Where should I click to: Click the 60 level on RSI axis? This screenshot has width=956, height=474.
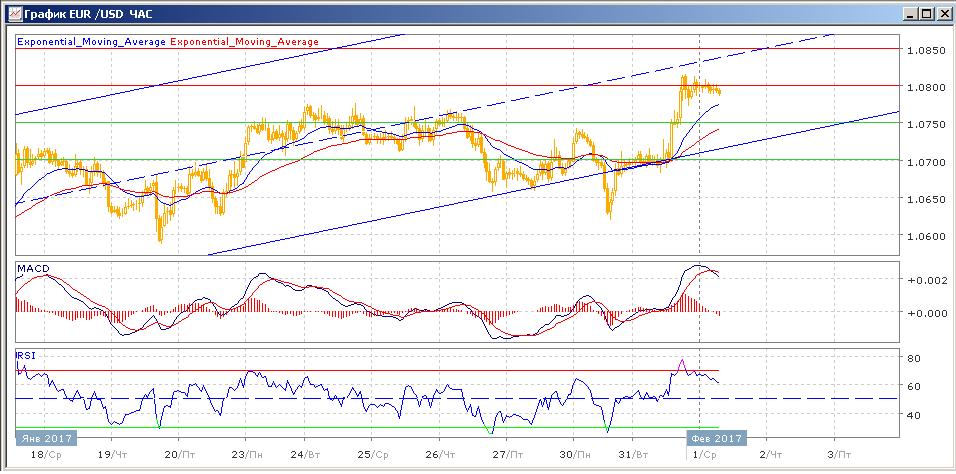(912, 386)
